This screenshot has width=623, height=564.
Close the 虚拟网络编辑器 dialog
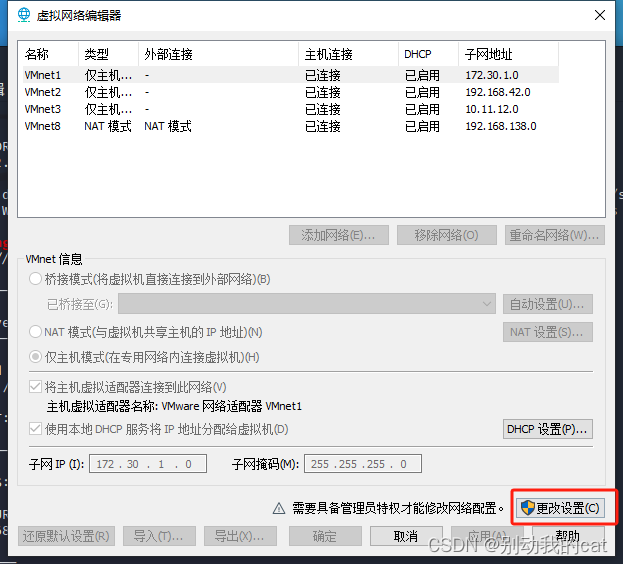click(600, 15)
